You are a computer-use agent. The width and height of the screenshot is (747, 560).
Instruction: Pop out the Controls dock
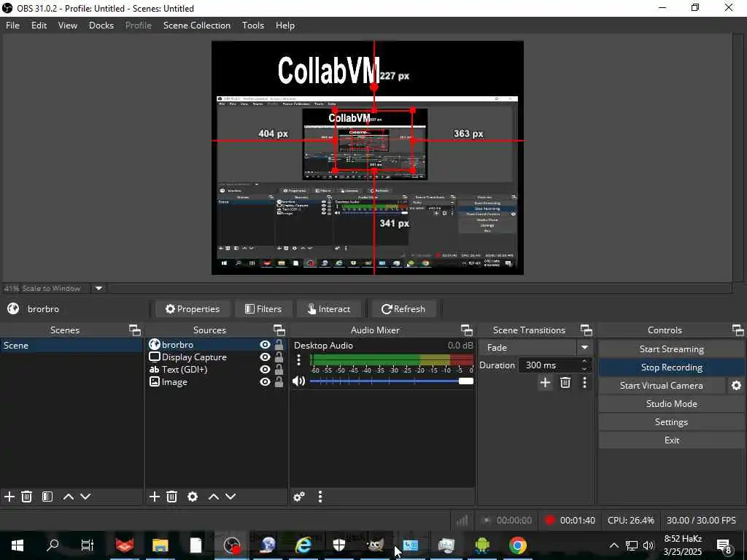pyautogui.click(x=738, y=330)
